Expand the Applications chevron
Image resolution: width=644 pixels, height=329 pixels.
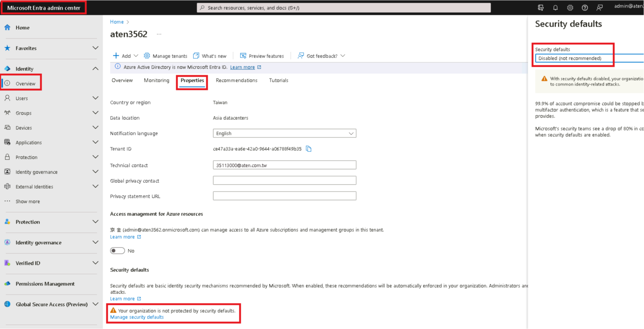pos(95,142)
